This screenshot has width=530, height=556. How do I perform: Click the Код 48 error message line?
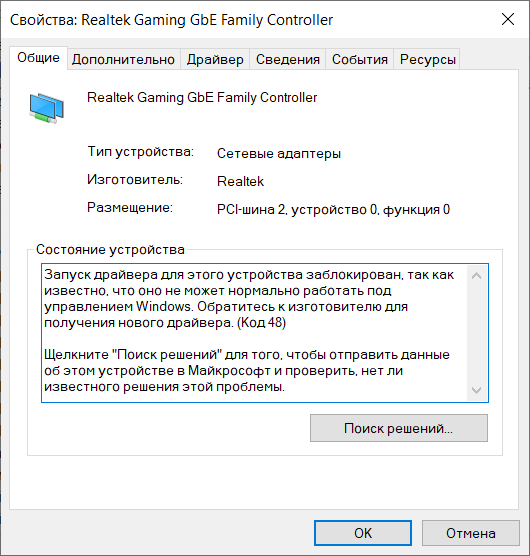[165, 323]
